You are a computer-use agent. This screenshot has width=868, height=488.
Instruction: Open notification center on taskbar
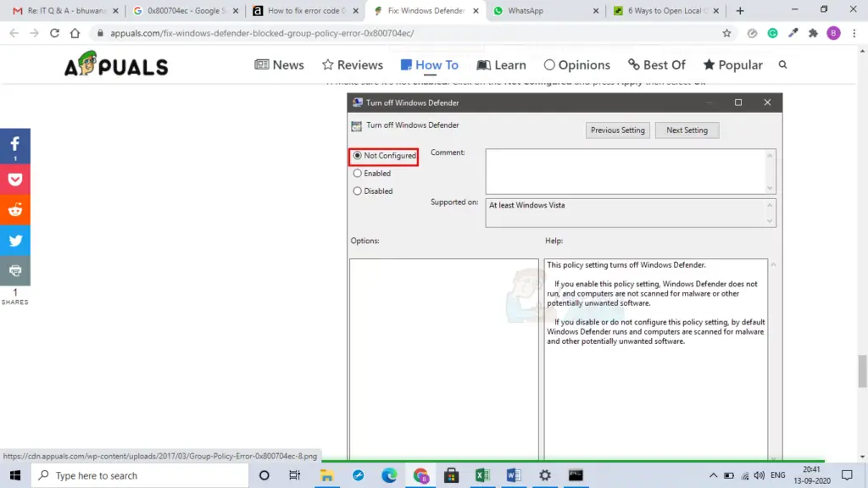click(847, 475)
